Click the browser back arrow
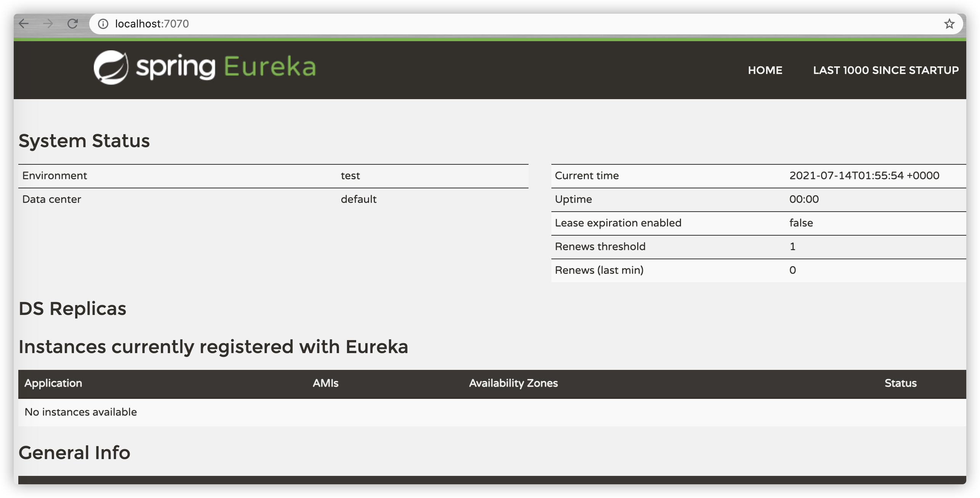 click(x=24, y=24)
